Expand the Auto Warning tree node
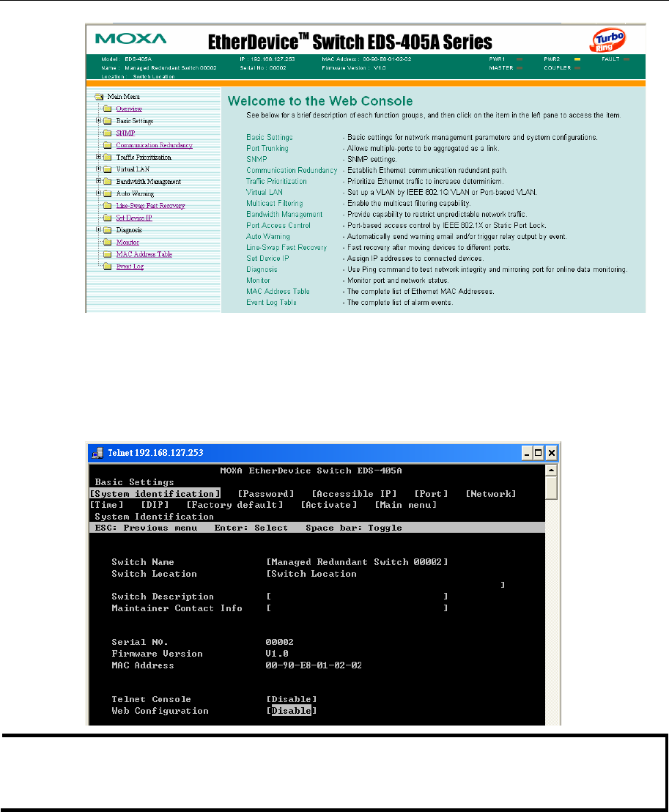This screenshot has width=669, height=812. click(x=98, y=193)
